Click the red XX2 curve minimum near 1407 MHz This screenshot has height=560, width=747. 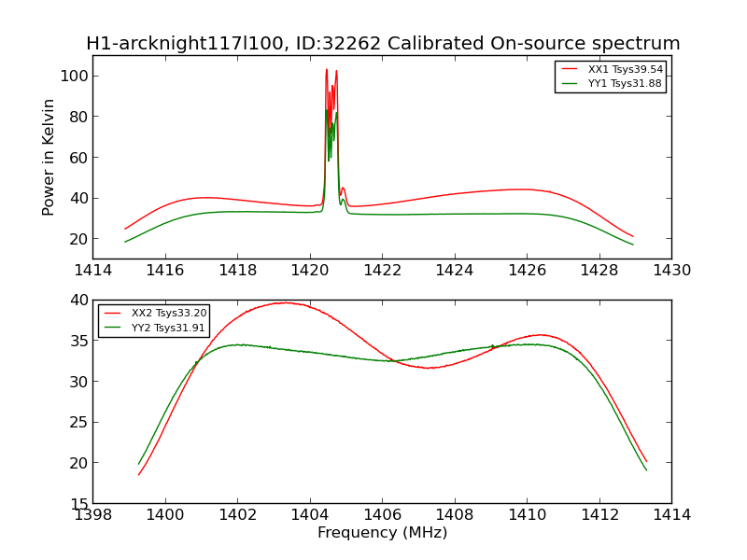coord(429,368)
